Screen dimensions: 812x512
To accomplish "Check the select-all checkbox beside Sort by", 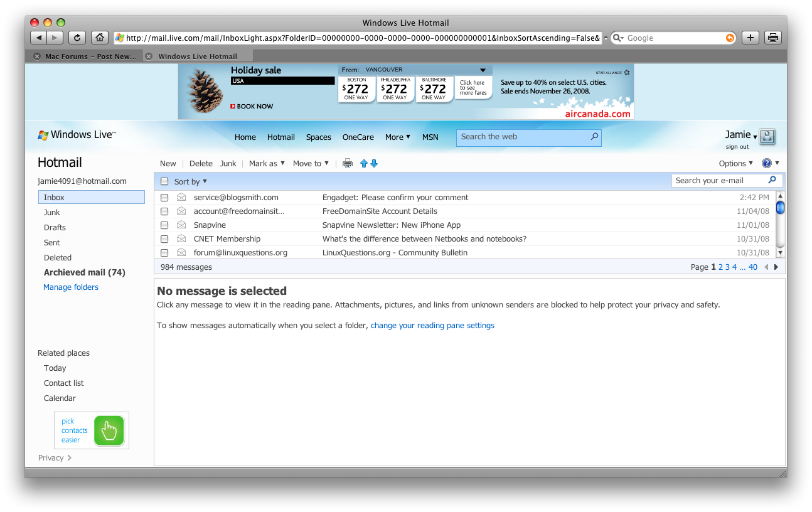I will pos(164,181).
